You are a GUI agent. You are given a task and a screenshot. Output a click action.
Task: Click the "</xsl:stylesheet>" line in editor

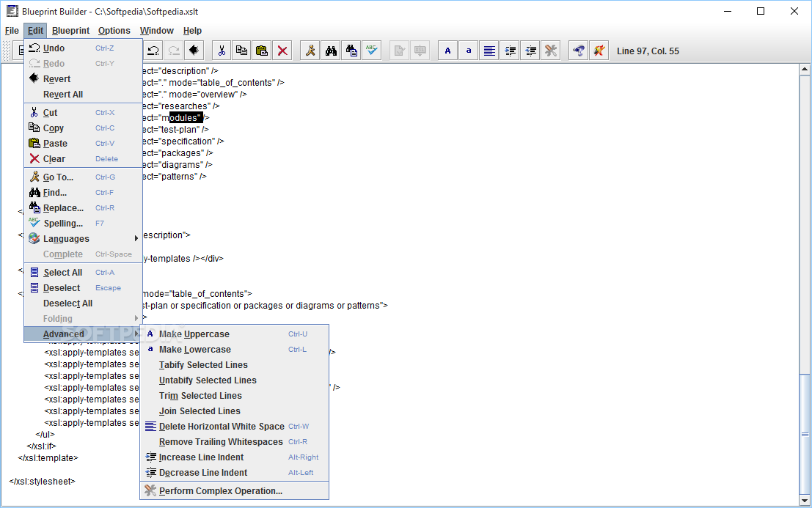[43, 482]
